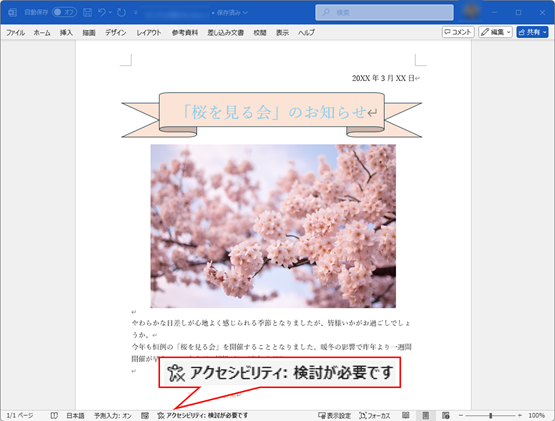The image size is (555, 421).
Task: Open the アクセシビリティ status bar checker
Action: tap(202, 415)
